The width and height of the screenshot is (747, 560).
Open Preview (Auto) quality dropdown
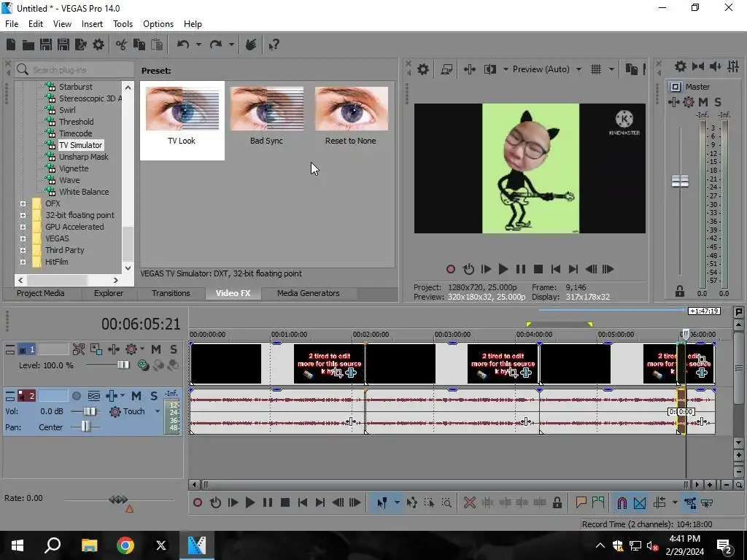(578, 69)
